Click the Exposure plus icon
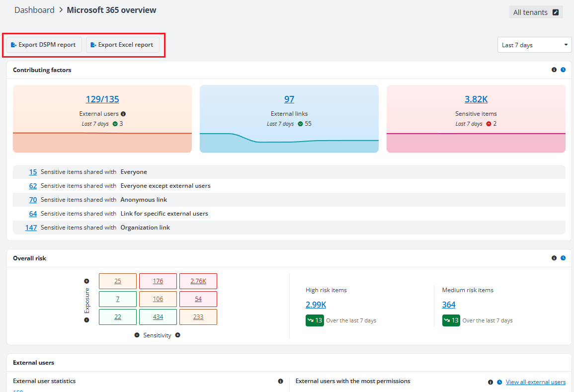Screen dimensions: 574x392 [87, 281]
